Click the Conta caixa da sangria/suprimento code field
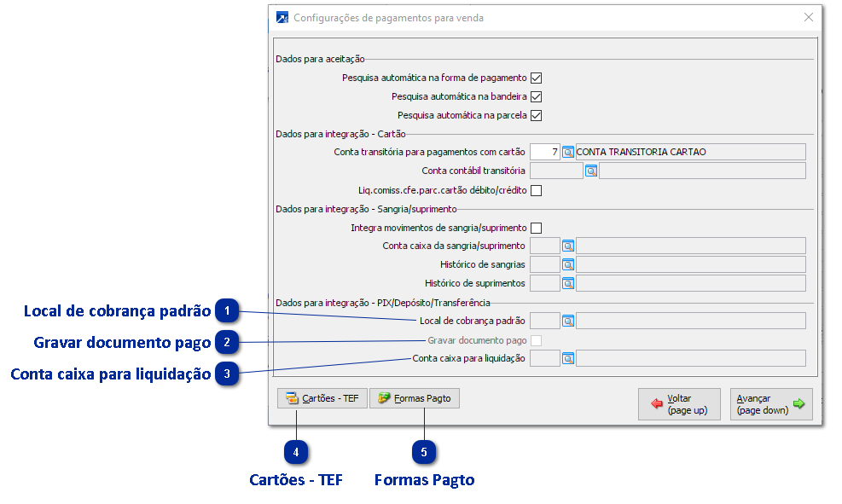Image resolution: width=842 pixels, height=504 pixels. click(545, 246)
